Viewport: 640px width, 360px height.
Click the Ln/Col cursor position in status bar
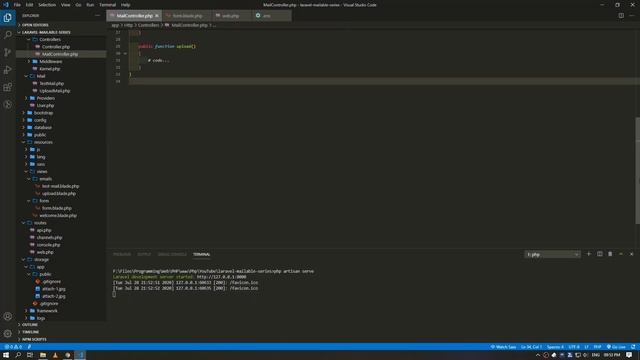pyautogui.click(x=531, y=347)
